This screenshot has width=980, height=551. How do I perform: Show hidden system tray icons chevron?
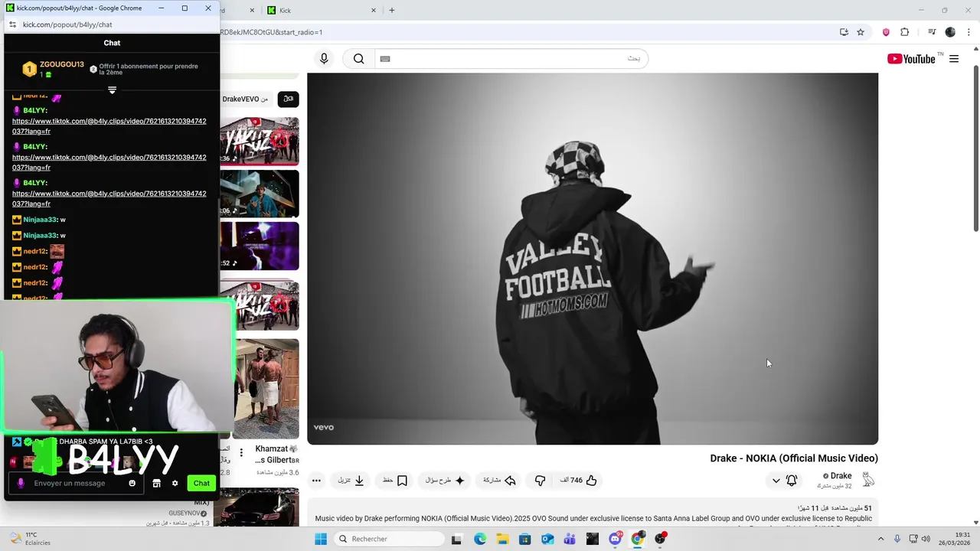880,539
